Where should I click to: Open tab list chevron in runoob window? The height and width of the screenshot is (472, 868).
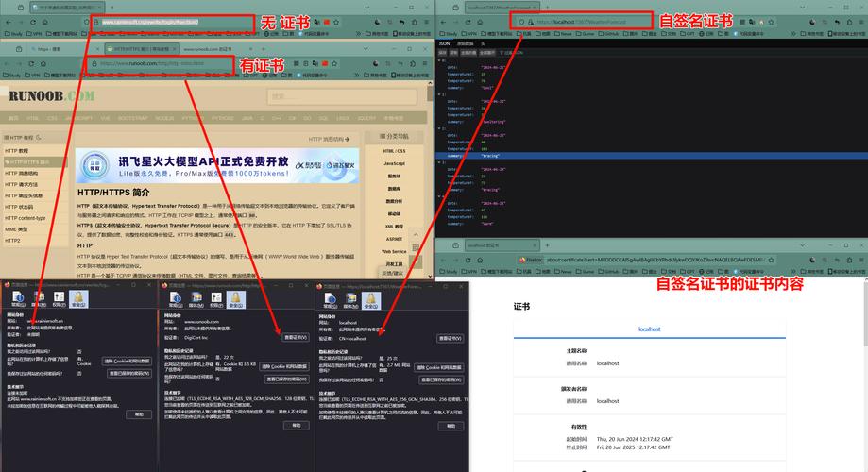click(366, 49)
